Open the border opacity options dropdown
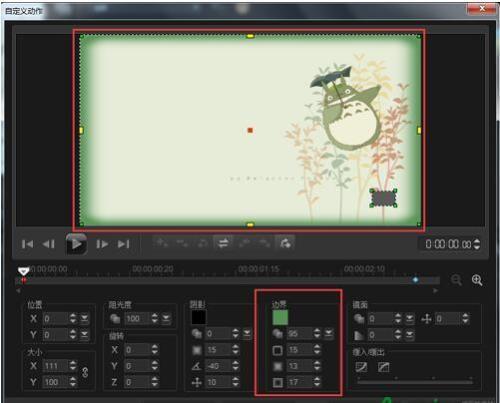Screen dimensions: 500x403 pos(329,333)
